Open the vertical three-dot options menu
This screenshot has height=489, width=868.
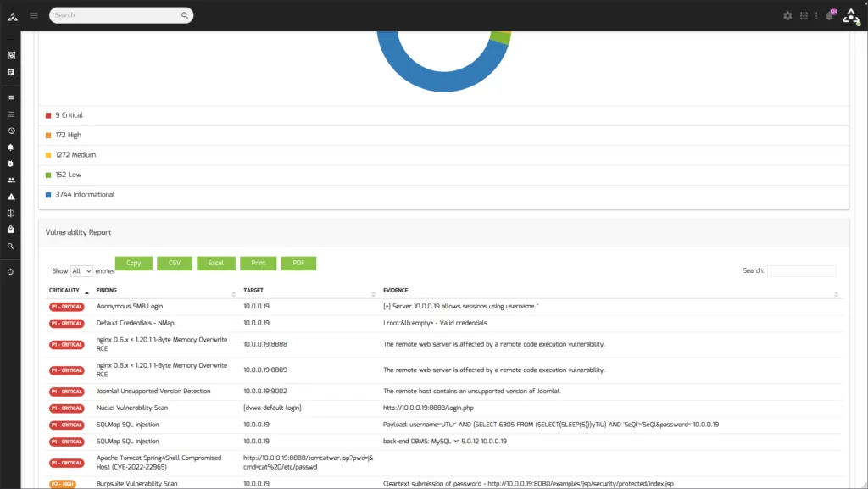tap(816, 16)
